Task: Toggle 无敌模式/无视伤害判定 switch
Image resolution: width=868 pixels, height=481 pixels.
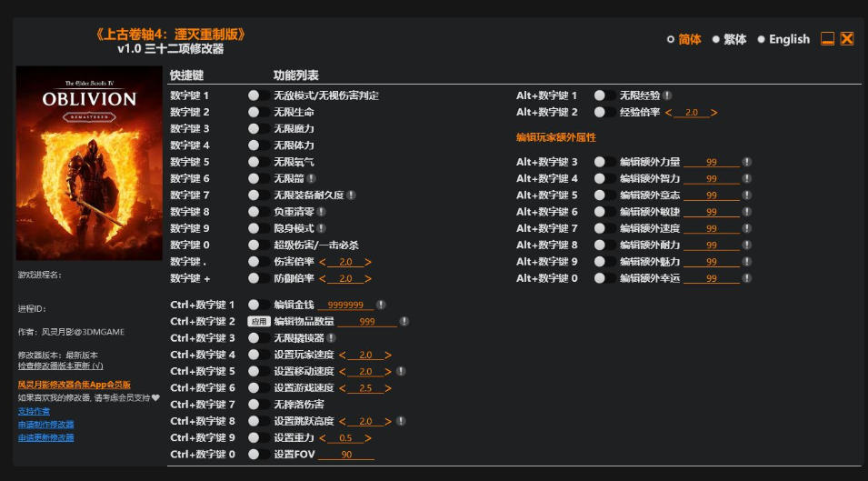Action: [258, 95]
